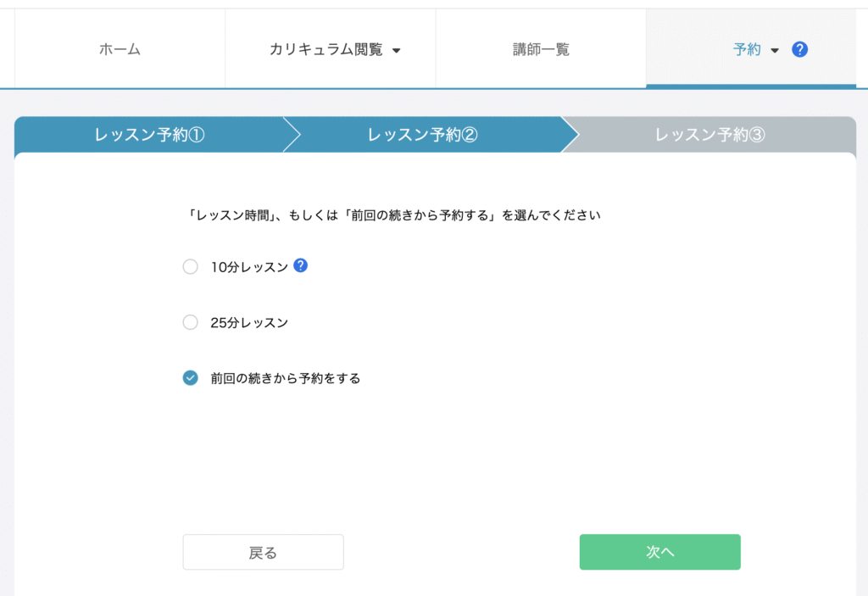The width and height of the screenshot is (868, 596).
Task: Click the 前回の続きから予約をする label text
Action: coord(286,379)
